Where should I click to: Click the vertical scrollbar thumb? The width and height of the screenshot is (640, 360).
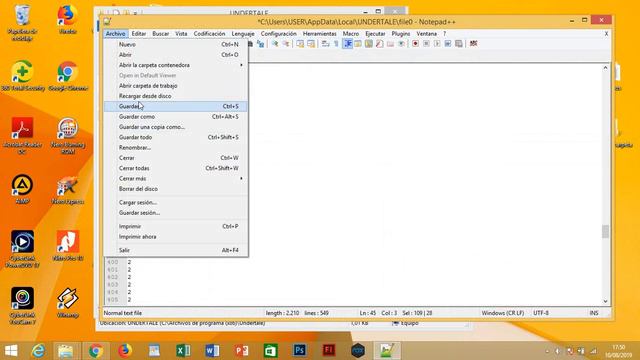coord(605,231)
